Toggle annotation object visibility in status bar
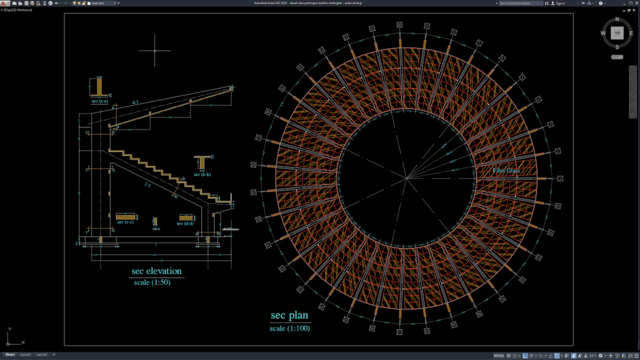This screenshot has height=360, width=640. tap(574, 356)
